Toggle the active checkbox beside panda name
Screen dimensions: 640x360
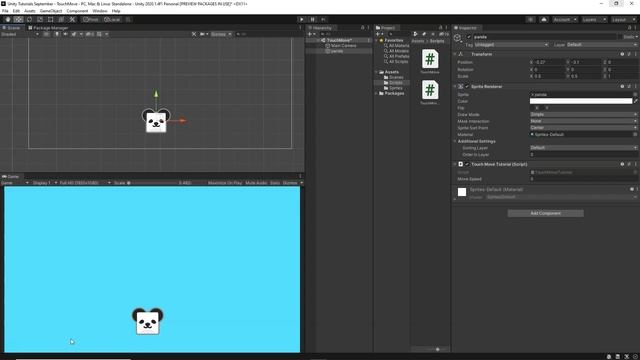469,37
